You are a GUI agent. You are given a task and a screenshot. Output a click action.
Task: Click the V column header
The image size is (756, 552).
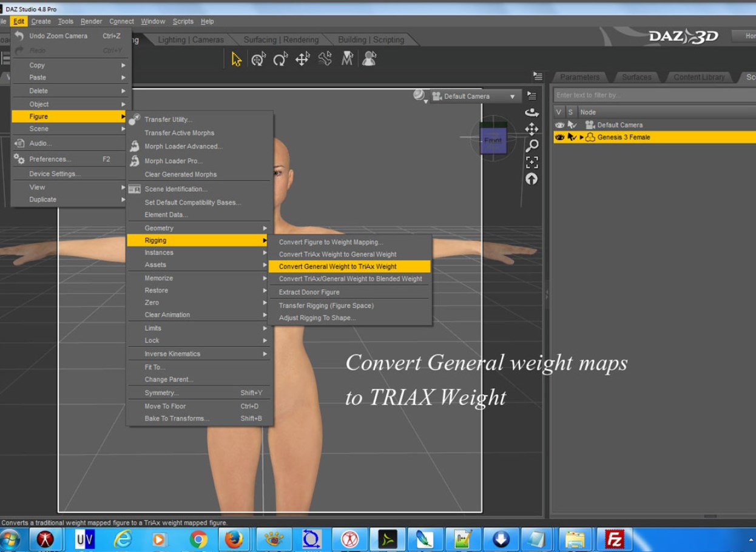click(x=559, y=112)
